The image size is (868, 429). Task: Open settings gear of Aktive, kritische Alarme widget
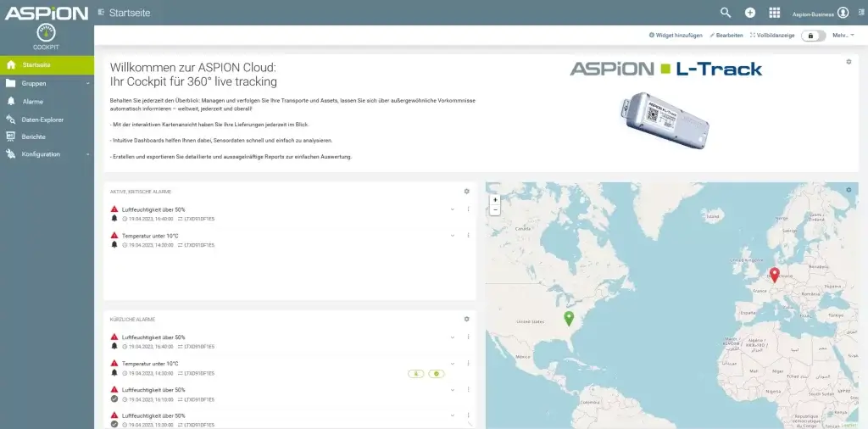pos(466,192)
